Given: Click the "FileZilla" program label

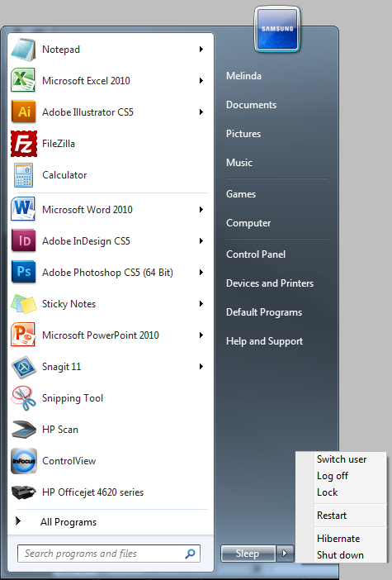Looking at the screenshot, I should [59, 144].
